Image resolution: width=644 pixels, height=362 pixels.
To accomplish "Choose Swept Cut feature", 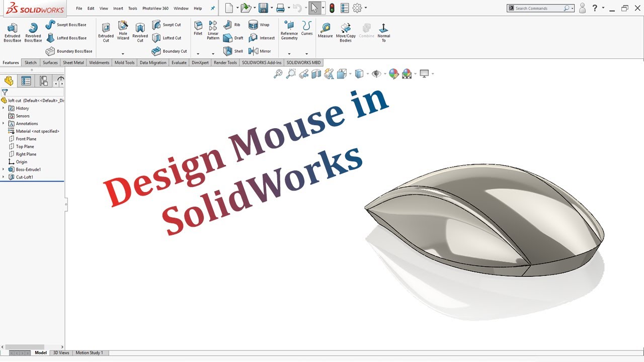I will pos(167,25).
